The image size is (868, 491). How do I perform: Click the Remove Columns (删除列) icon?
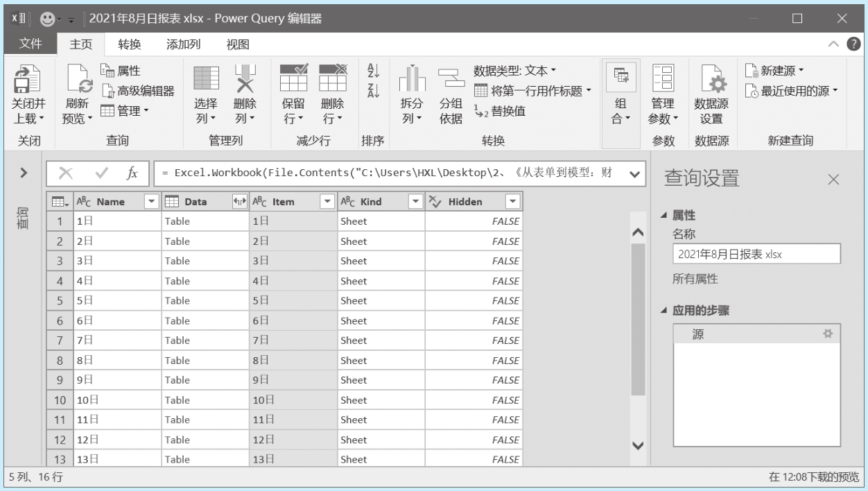[245, 78]
